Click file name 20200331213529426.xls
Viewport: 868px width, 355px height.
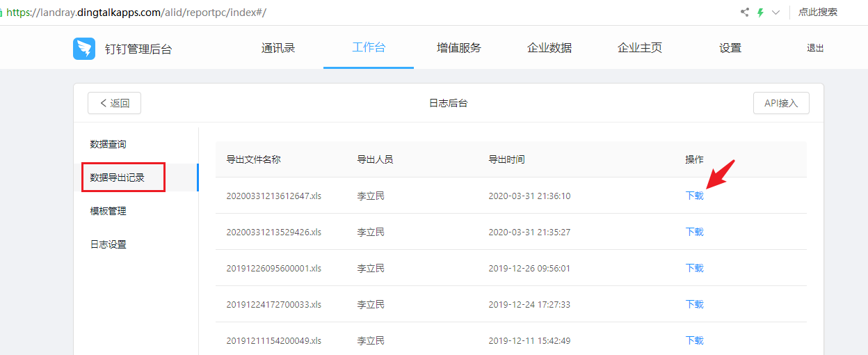click(274, 232)
